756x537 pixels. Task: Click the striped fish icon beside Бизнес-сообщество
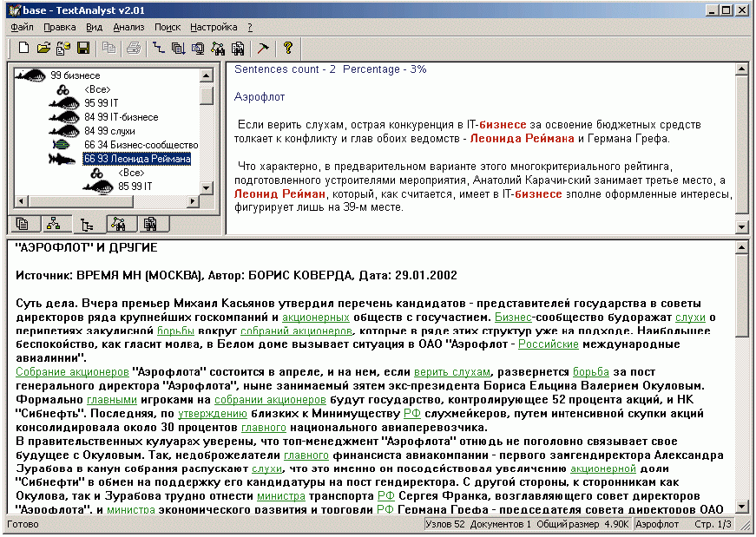[x=62, y=145]
